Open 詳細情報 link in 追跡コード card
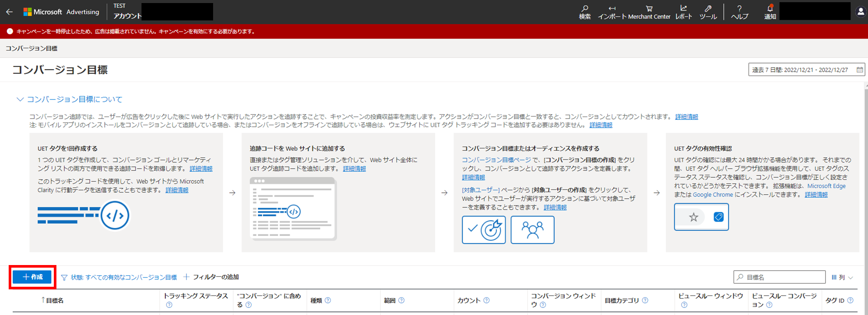868x315 pixels. pyautogui.click(x=354, y=169)
